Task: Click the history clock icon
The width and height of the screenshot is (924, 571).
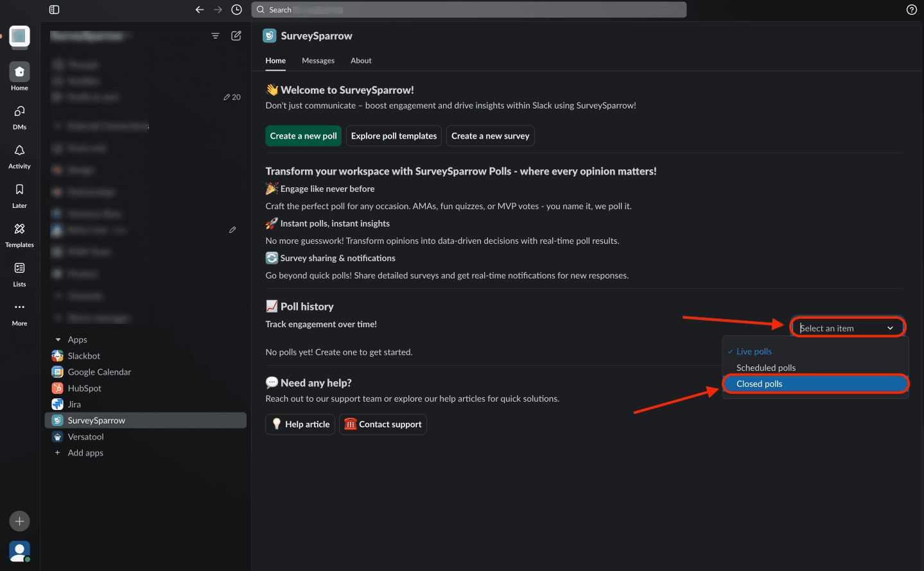Action: point(236,10)
